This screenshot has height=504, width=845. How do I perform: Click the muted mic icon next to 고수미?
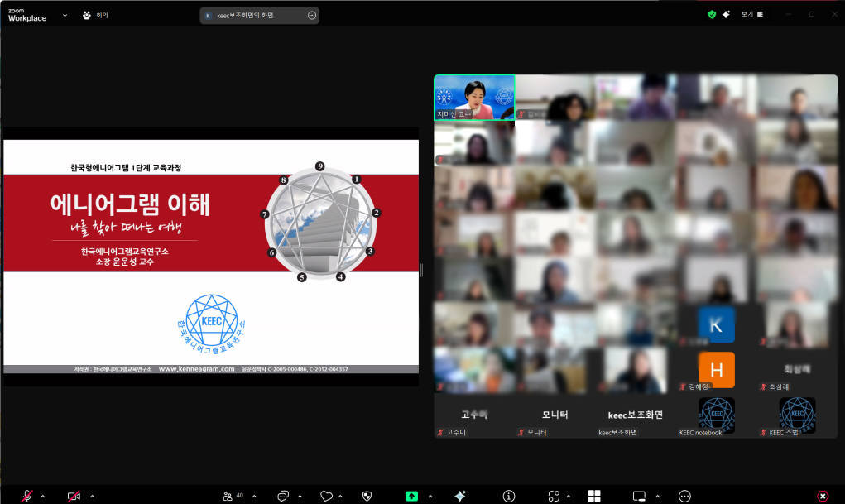[x=440, y=432]
